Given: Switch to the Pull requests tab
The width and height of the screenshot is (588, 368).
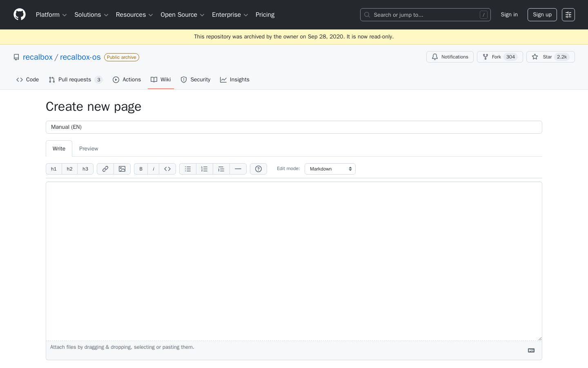Looking at the screenshot, I should pyautogui.click(x=76, y=80).
